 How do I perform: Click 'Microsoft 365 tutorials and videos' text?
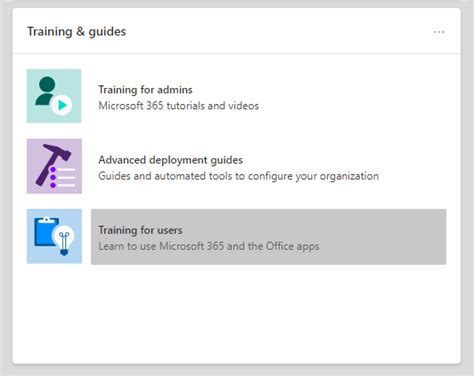coord(179,106)
